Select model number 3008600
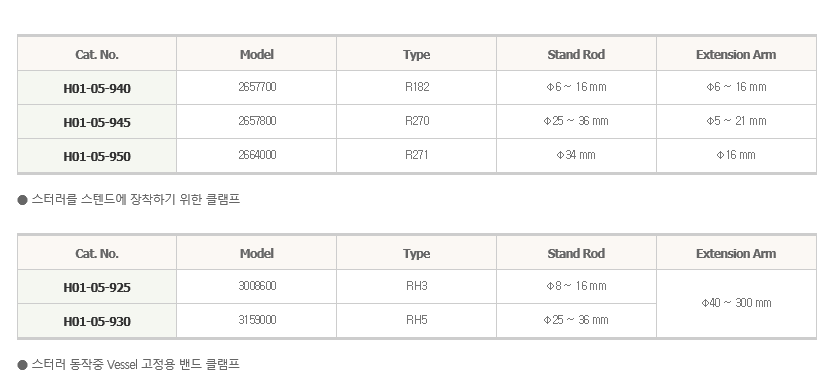 point(257,286)
